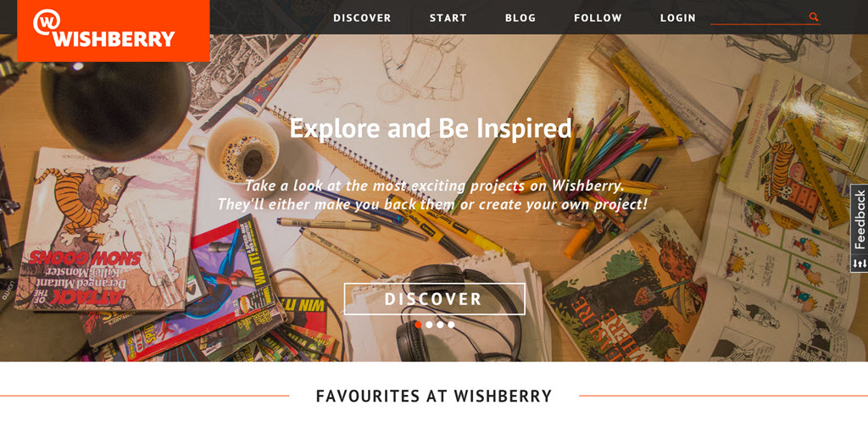Click the magnifier search icon
The width and height of the screenshot is (868, 427).
tap(813, 17)
